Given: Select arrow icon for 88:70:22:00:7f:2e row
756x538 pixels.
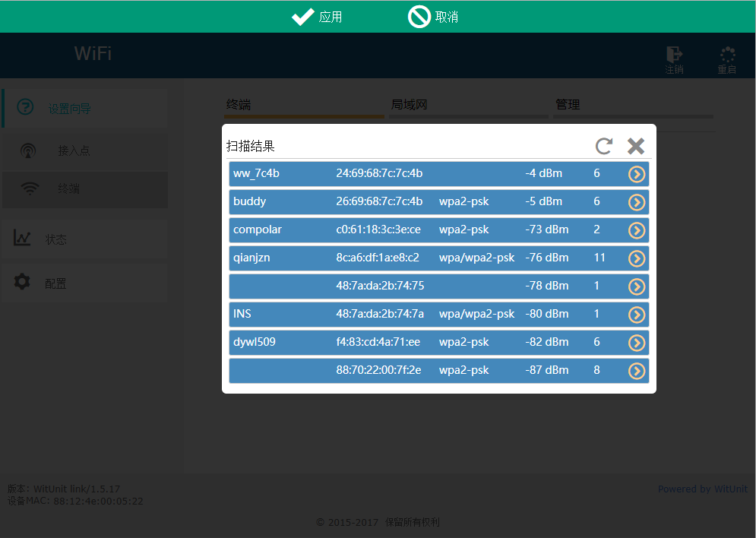Looking at the screenshot, I should [x=637, y=371].
